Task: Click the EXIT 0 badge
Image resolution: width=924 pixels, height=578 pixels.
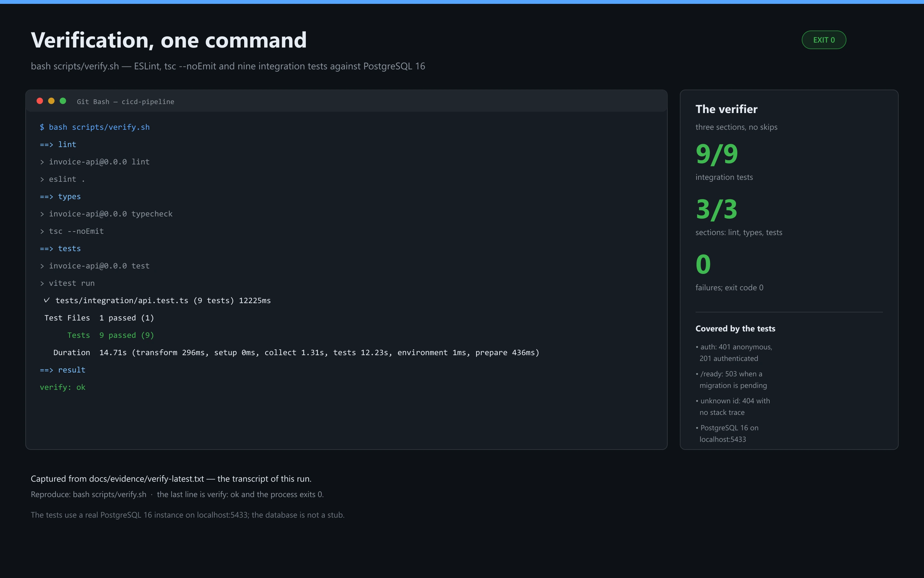Action: point(824,40)
